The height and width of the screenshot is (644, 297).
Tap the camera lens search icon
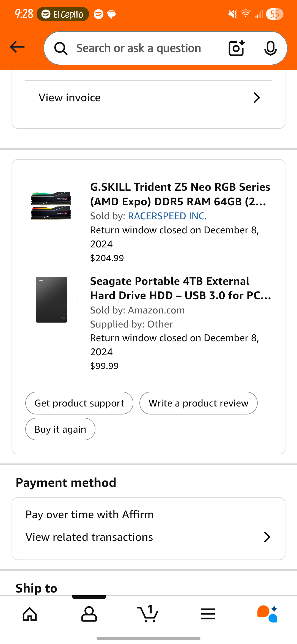[x=236, y=48]
